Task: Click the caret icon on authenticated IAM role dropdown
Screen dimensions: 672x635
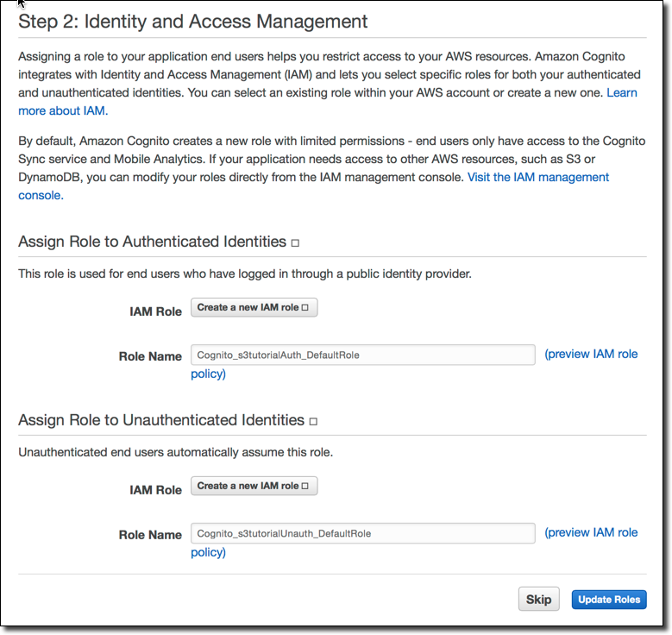Action: [x=305, y=307]
